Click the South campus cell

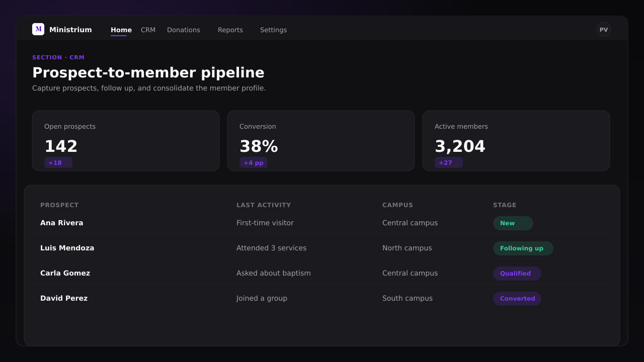pyautogui.click(x=408, y=298)
